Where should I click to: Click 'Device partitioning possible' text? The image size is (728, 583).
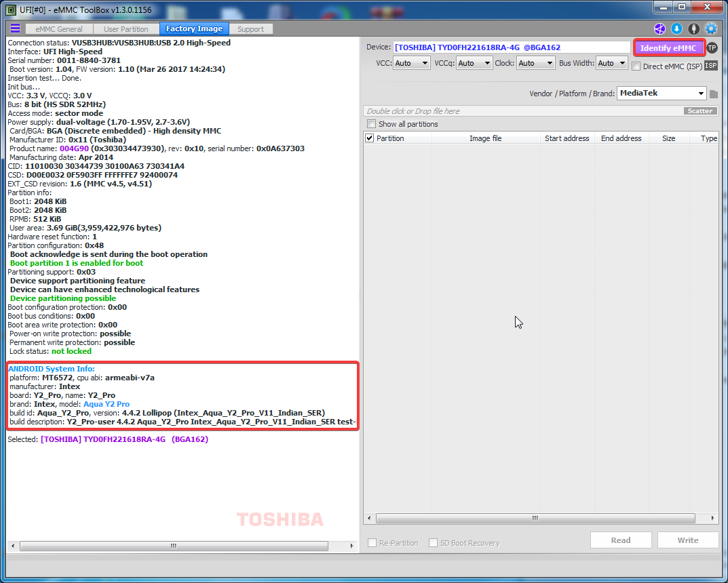(x=63, y=298)
